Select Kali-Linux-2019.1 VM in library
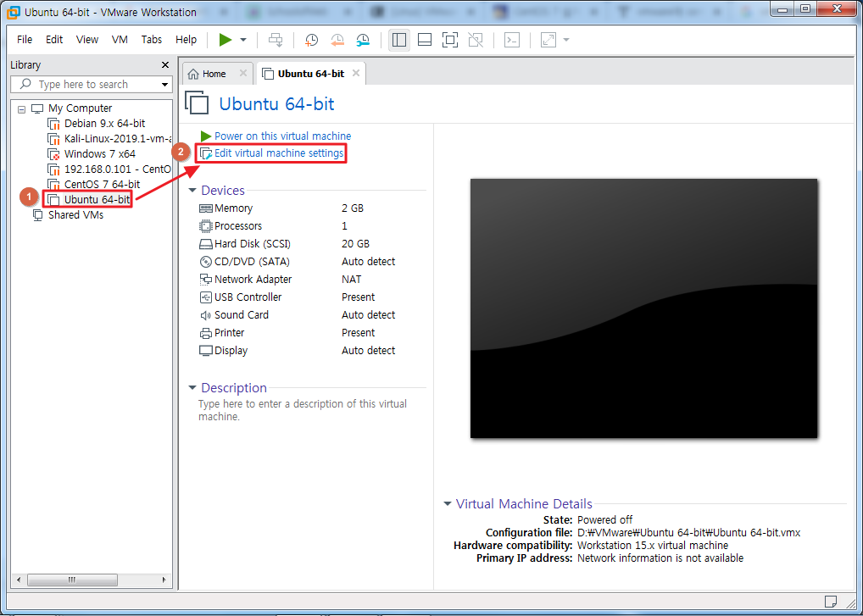The width and height of the screenshot is (863, 616). pyautogui.click(x=110, y=139)
